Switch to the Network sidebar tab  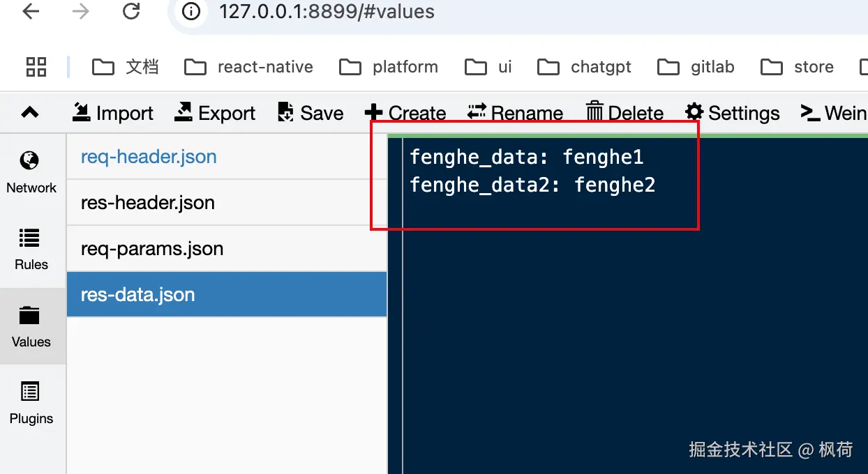point(31,171)
